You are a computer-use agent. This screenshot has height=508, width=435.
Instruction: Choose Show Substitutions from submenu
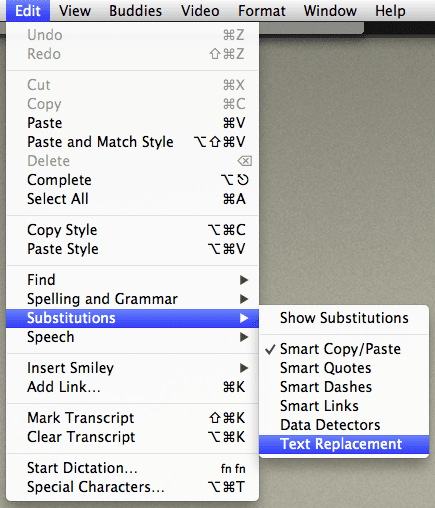[344, 318]
